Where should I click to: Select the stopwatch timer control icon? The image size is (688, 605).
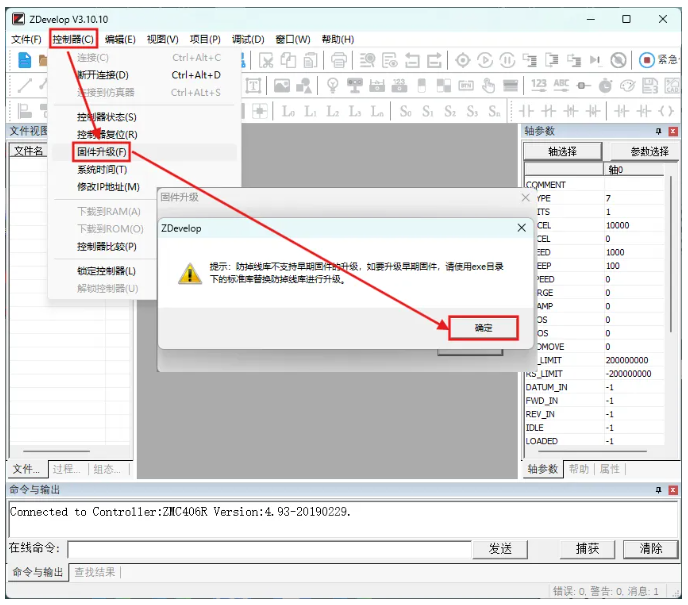605,86
